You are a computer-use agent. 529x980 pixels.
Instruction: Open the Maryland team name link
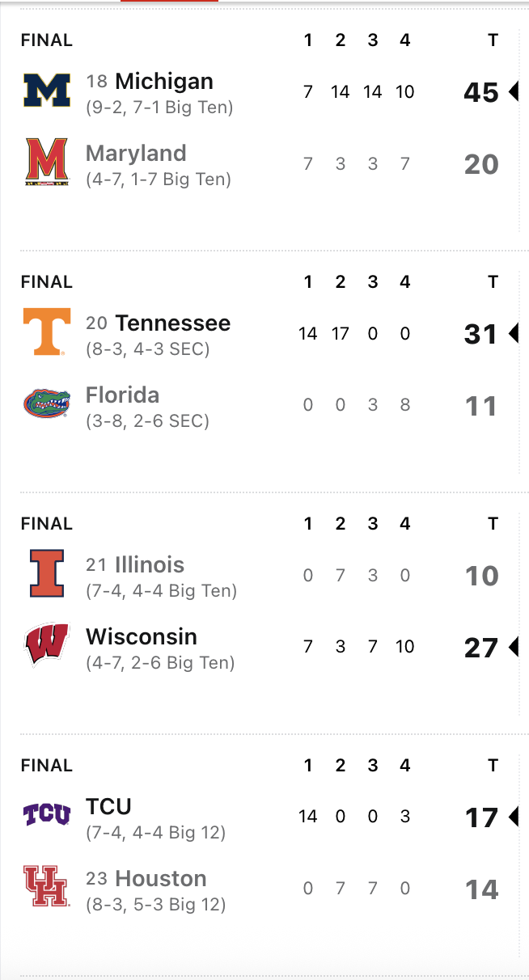pyautogui.click(x=136, y=153)
